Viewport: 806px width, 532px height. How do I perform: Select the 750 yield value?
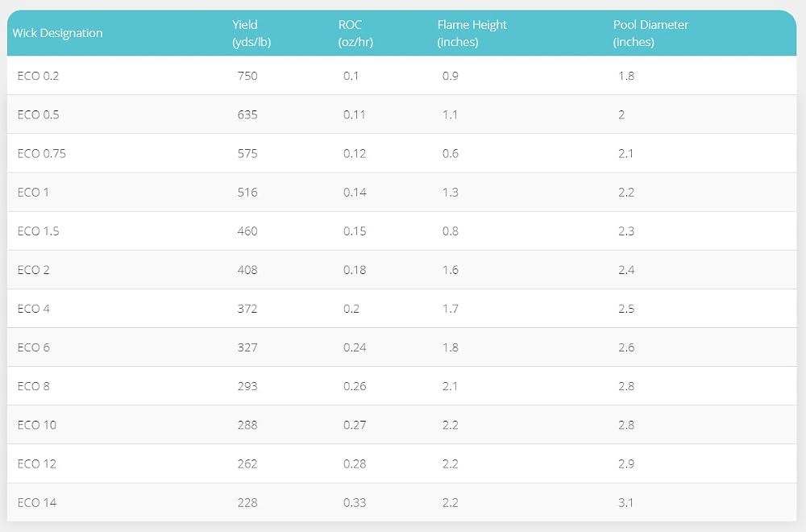pos(247,76)
